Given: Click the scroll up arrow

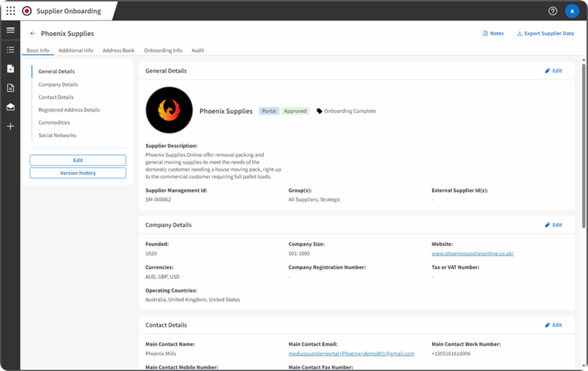Looking at the screenshot, I should click(583, 60).
